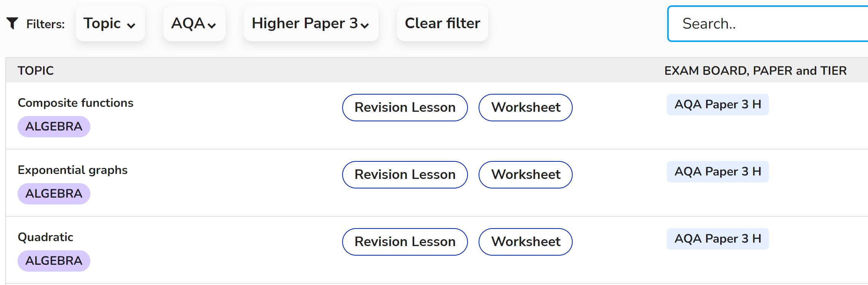Screen dimensions: 868x285
Task: Open Worksheet for Quadratic topic
Action: [x=525, y=242]
